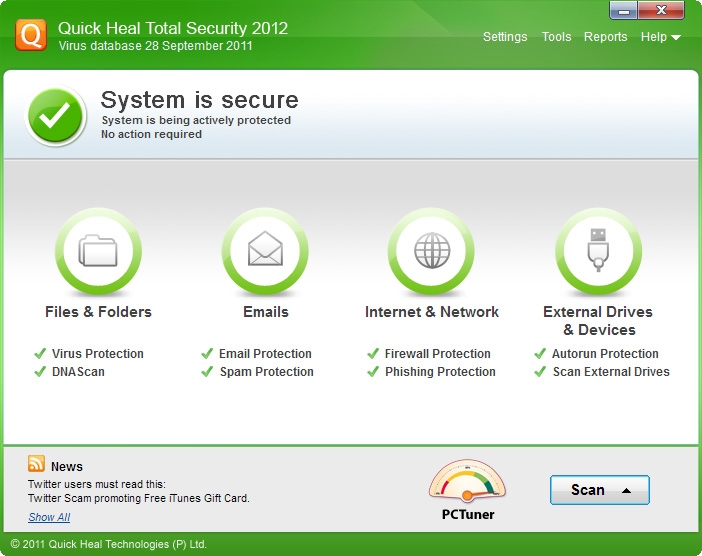This screenshot has height=556, width=702.
Task: Follow the Show All news link
Action: click(x=49, y=517)
